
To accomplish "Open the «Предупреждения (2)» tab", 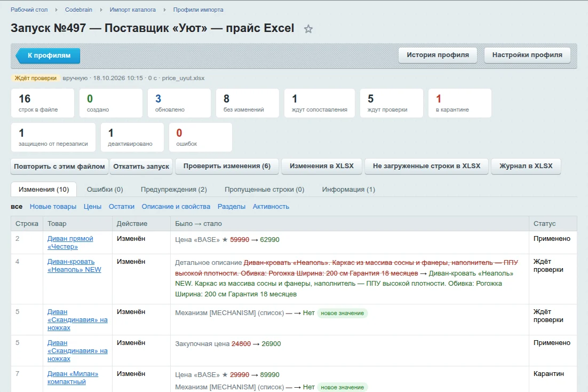I will coord(174,190).
